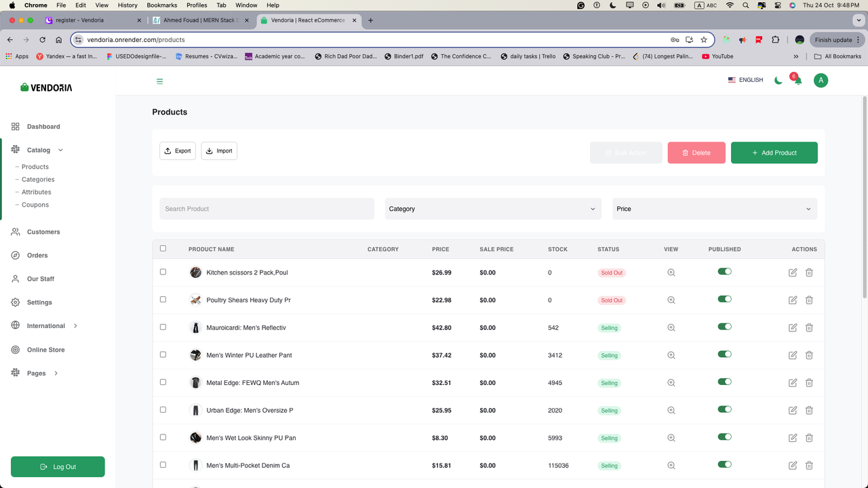Edit Kitchen scissors 2 Pack product
Image resolution: width=868 pixels, height=488 pixels.
point(793,272)
